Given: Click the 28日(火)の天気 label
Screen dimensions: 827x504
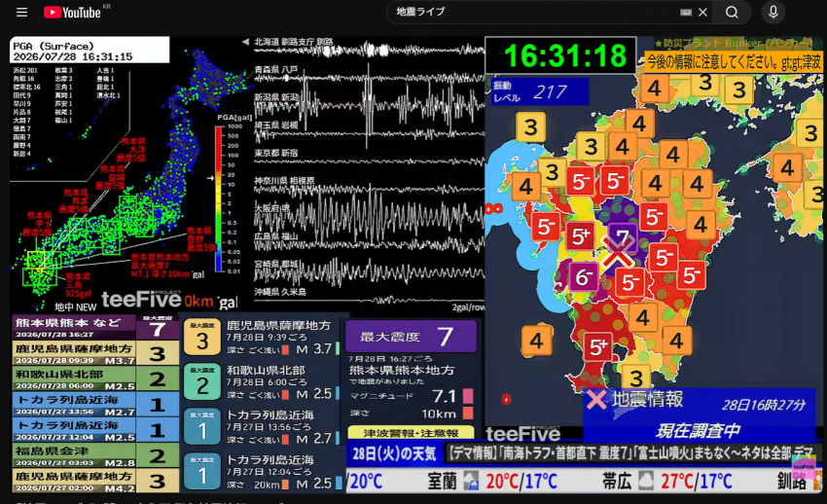Looking at the screenshot, I should (394, 453).
